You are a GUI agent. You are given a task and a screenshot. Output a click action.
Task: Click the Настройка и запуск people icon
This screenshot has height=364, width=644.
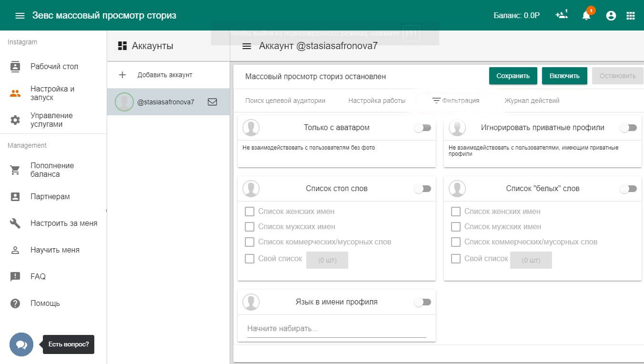click(x=15, y=93)
